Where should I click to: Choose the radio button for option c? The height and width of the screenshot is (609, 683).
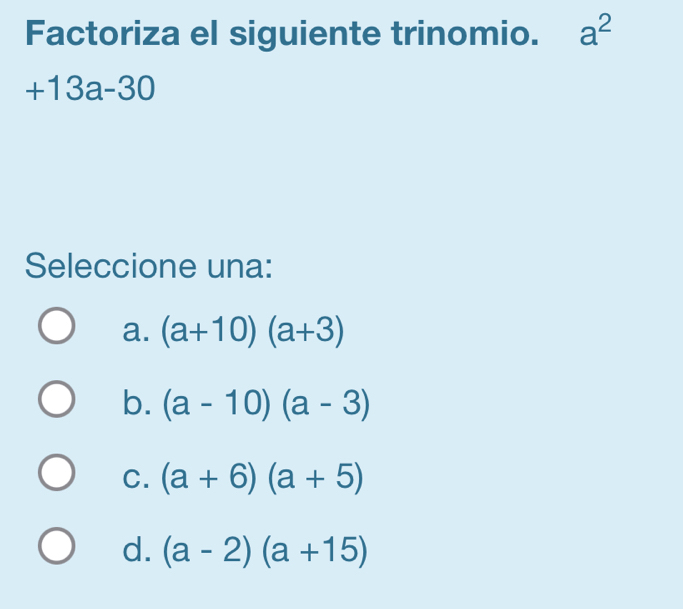pos(56,476)
